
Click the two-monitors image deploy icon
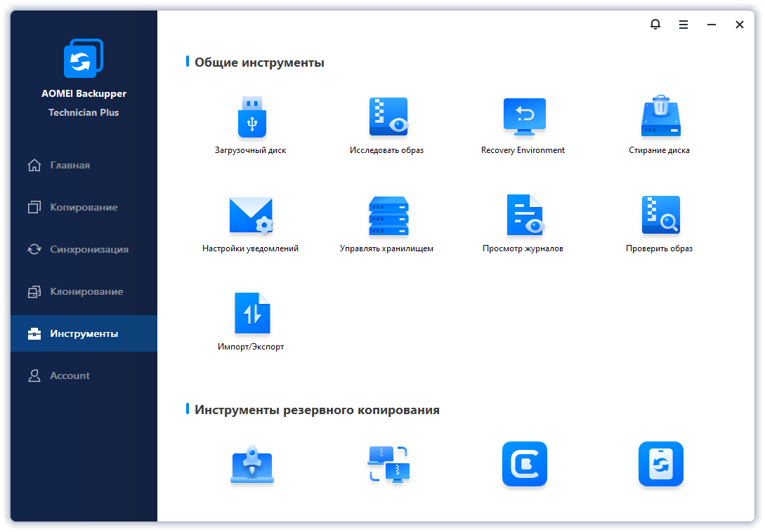388,464
